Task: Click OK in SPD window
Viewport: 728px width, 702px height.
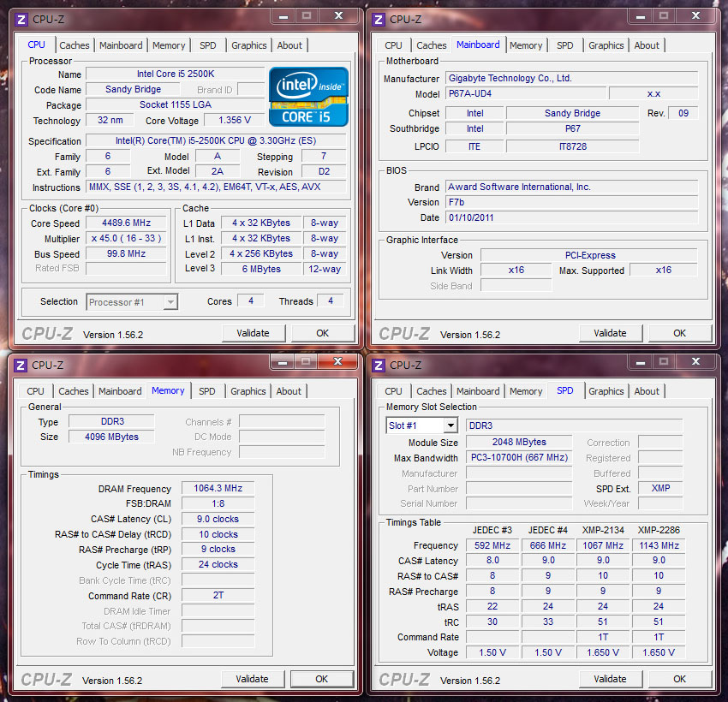Action: tap(679, 679)
